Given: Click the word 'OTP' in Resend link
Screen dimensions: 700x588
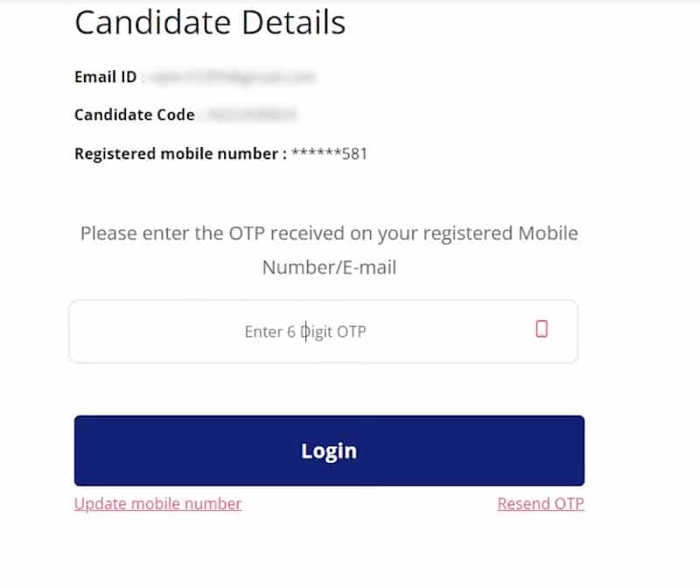Looking at the screenshot, I should tap(569, 504).
